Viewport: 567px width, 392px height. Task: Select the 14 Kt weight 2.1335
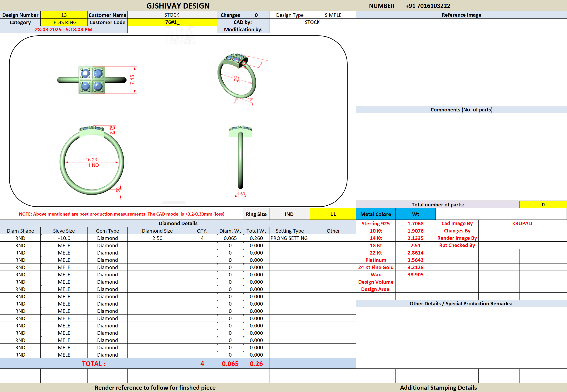pos(416,238)
